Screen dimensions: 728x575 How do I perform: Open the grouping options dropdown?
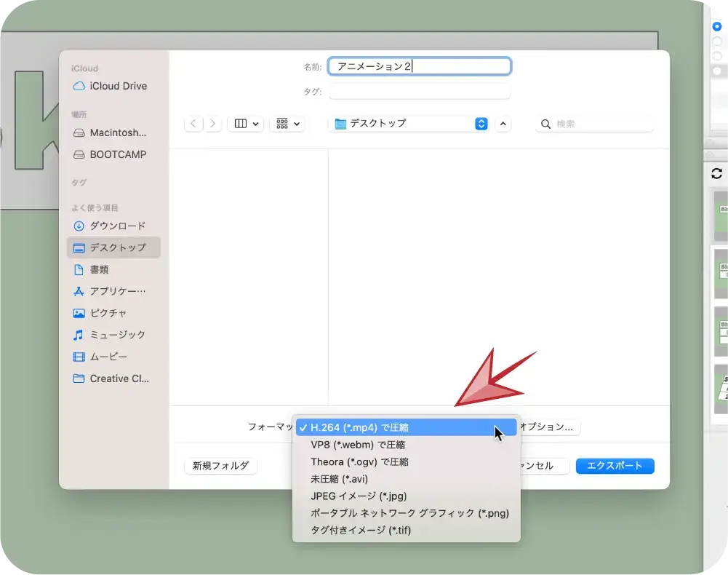tap(287, 124)
